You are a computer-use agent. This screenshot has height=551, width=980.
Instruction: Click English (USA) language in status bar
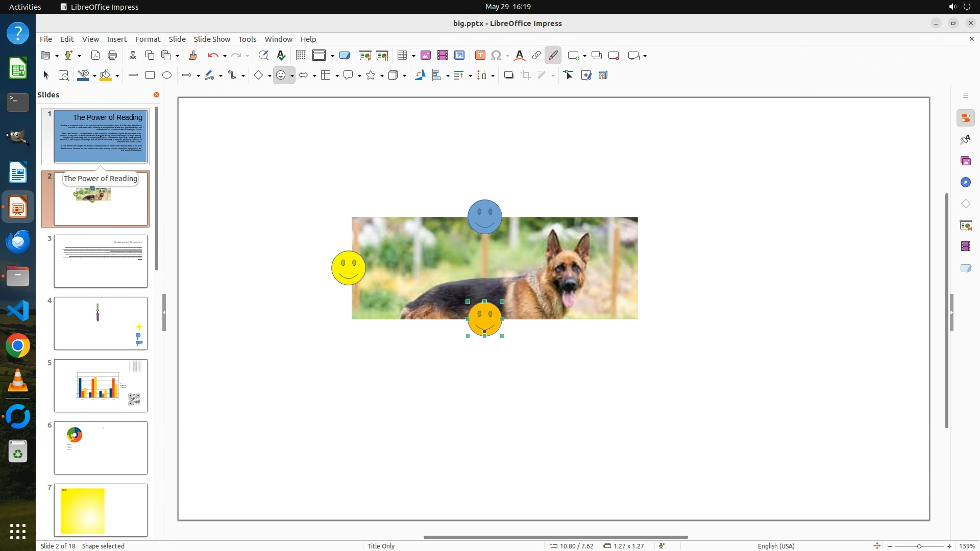pyautogui.click(x=776, y=546)
